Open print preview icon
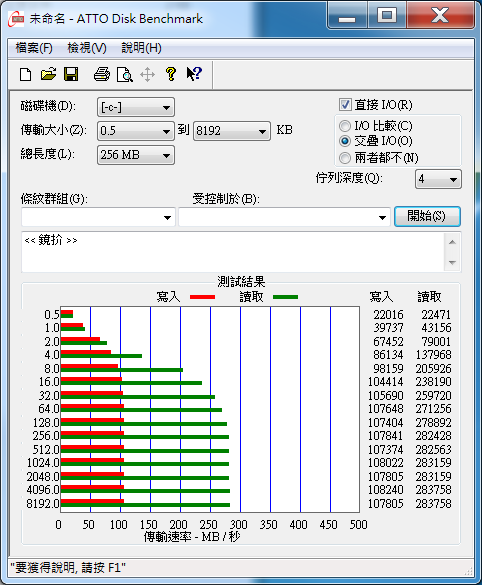482x585 pixels. (x=125, y=75)
